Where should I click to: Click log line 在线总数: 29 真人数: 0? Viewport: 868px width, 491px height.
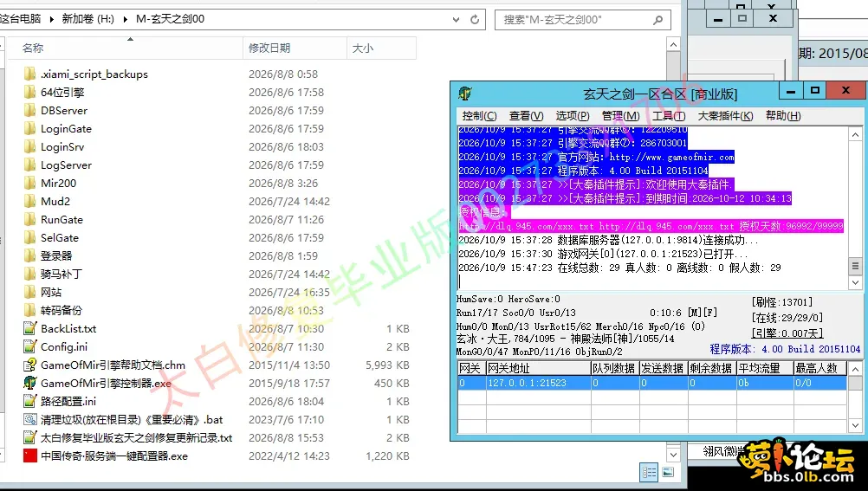pos(620,268)
